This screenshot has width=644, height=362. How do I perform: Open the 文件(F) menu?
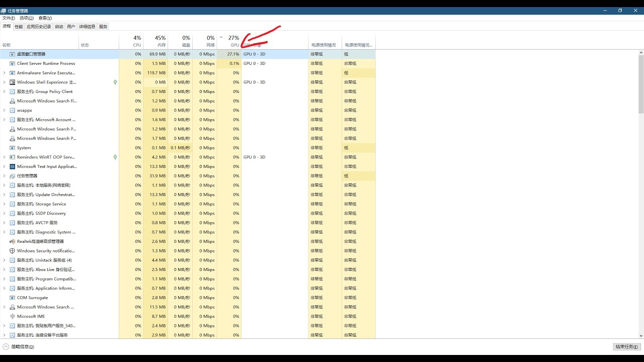9,18
